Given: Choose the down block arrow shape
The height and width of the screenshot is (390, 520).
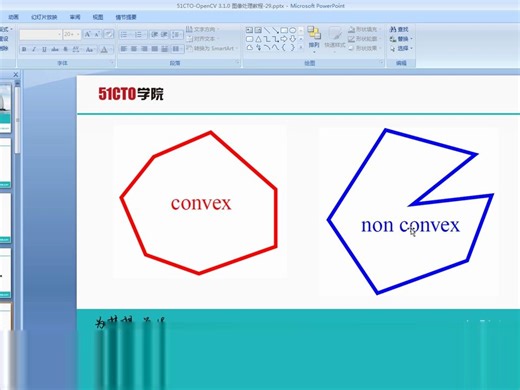Looking at the screenshot, I should 293,39.
